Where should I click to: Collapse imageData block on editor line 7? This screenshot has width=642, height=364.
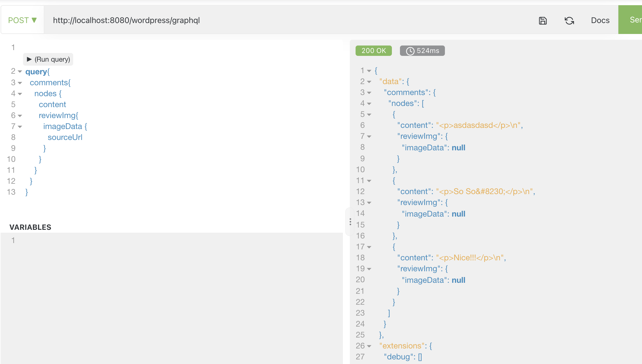tap(20, 127)
